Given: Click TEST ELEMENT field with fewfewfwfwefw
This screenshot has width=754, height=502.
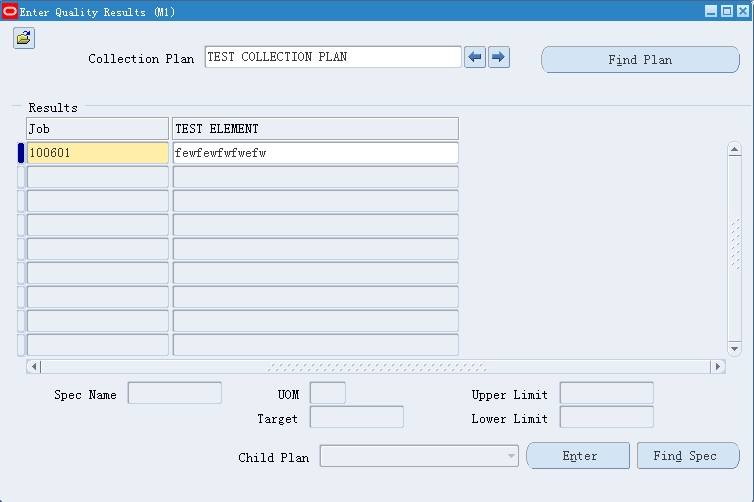Looking at the screenshot, I should [x=315, y=153].
